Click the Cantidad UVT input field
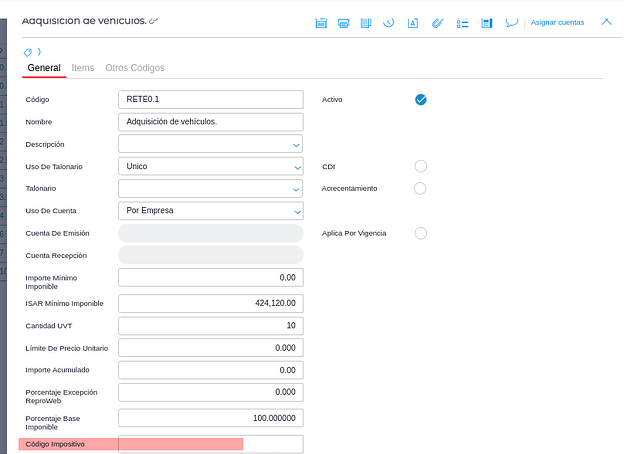This screenshot has width=624, height=454. [210, 326]
